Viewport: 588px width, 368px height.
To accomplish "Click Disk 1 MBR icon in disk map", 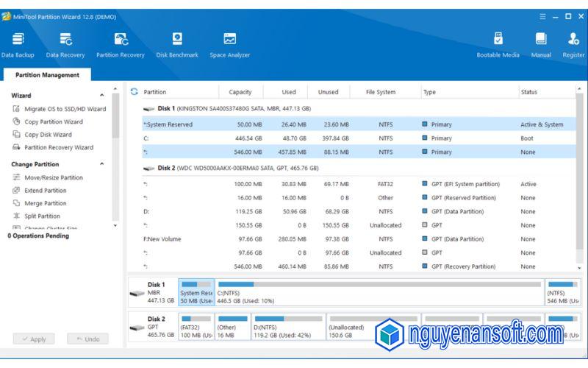I will click(x=137, y=293).
